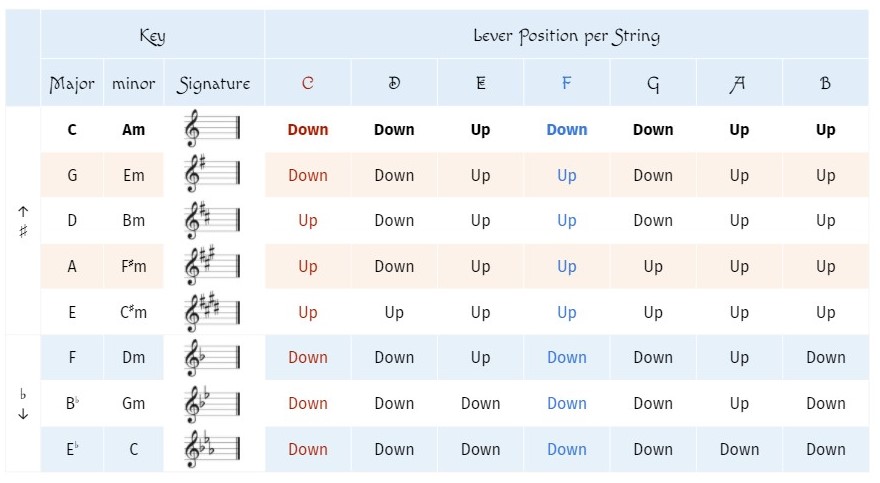The image size is (880, 483).
Task: Click the F♯m minor key cell
Action: click(133, 266)
